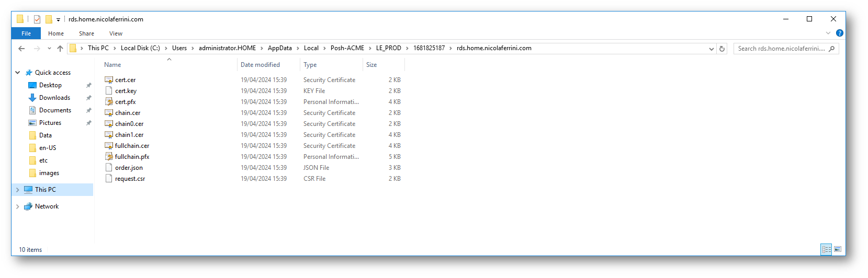Open Documents in Quick access
The height and width of the screenshot is (278, 868).
point(55,110)
